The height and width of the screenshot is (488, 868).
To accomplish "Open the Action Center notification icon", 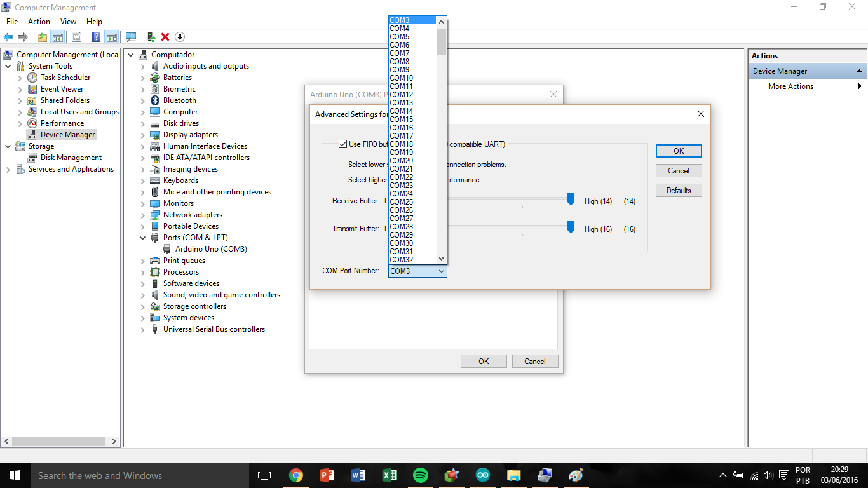I will (x=784, y=475).
